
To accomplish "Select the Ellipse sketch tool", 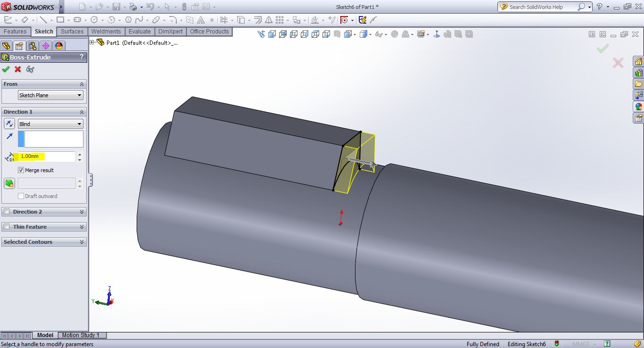I will 156,20.
